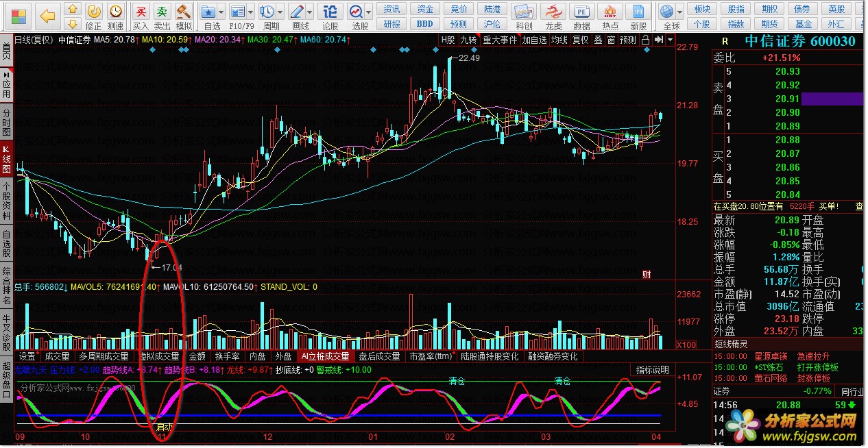Click the up arrow page button
Image resolution: width=868 pixels, height=448 pixels.
coord(72,9)
